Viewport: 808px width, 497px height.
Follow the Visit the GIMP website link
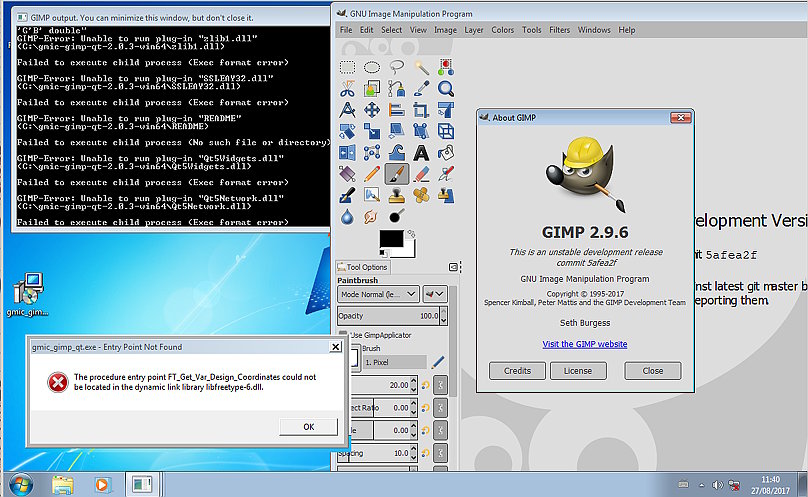point(584,344)
